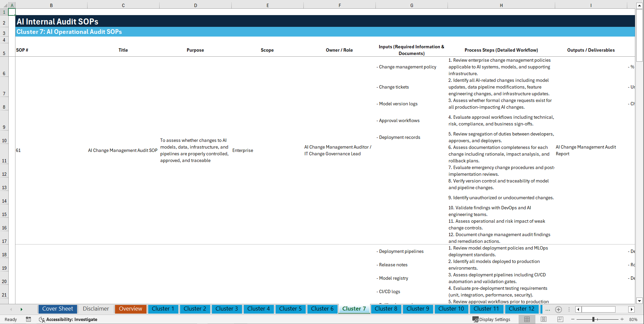The width and height of the screenshot is (644, 324).
Task: Click 'Cluster 7: AI Operational Audit SOPs' cell
Action: click(69, 32)
